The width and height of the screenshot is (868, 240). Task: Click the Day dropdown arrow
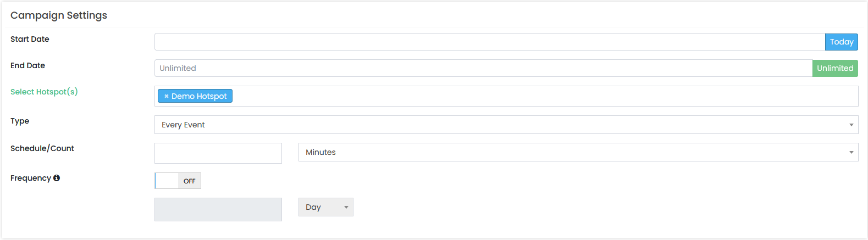tap(346, 207)
